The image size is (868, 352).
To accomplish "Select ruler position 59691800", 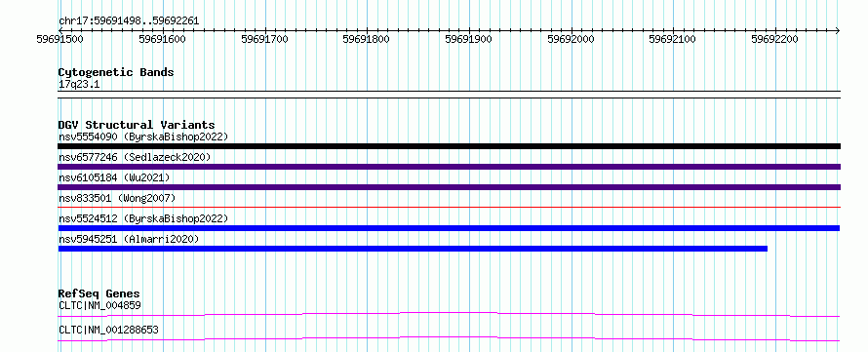I will point(367,39).
